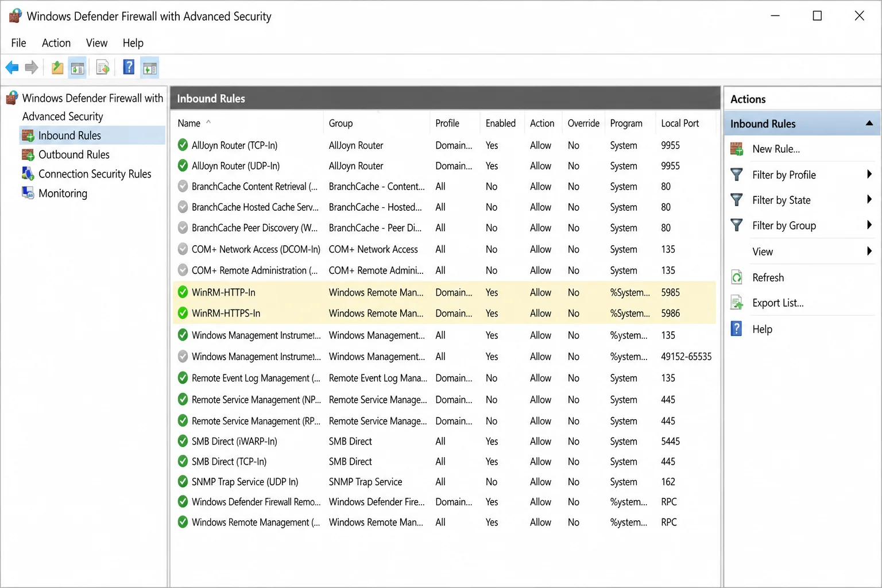Open the View menu in the menu bar
Image resolution: width=882 pixels, height=588 pixels.
96,43
